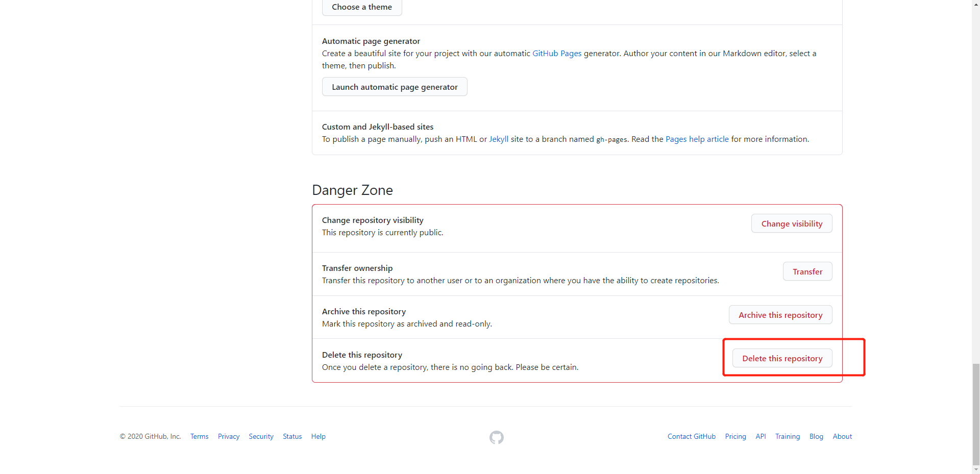Open the API footer link
The image size is (980, 474).
click(761, 437)
